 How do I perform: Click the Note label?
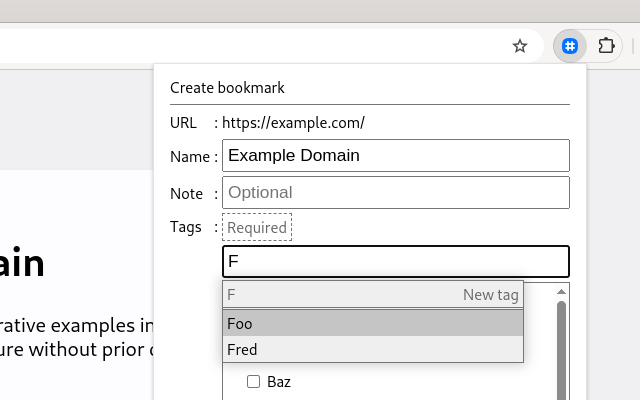coord(187,193)
